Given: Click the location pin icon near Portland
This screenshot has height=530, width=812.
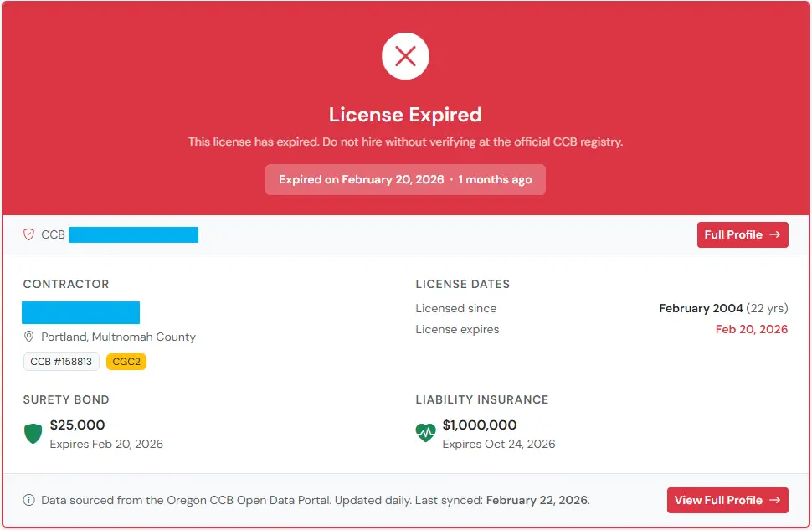Looking at the screenshot, I should (x=29, y=337).
